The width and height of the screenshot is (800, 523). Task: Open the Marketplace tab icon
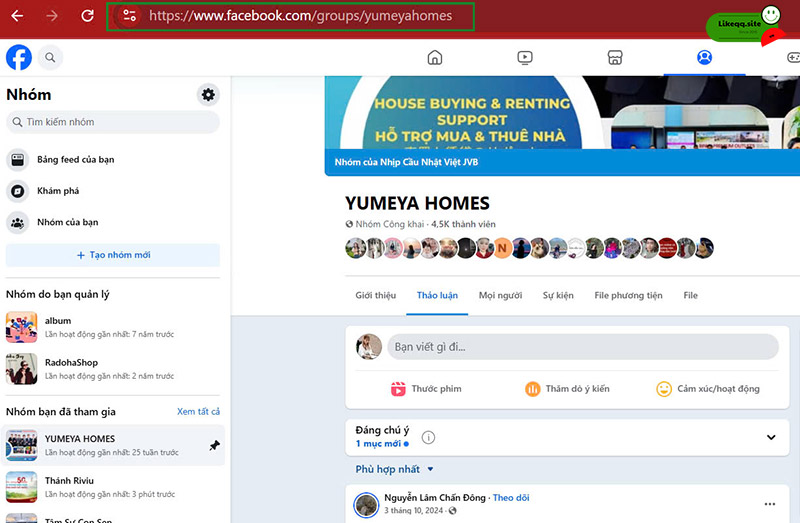(x=615, y=57)
